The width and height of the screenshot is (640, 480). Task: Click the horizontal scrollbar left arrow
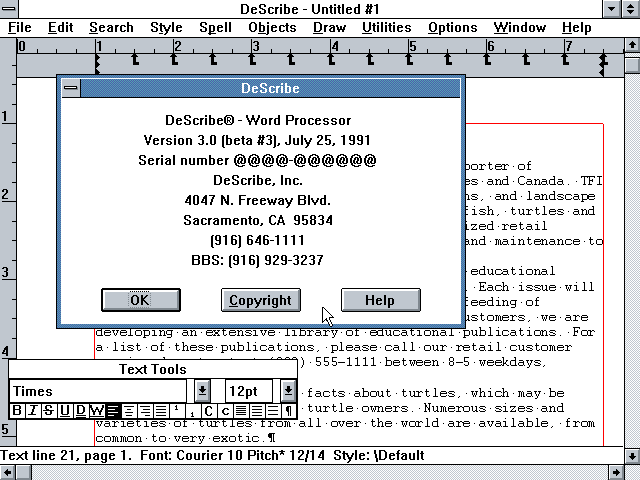click(x=7, y=472)
